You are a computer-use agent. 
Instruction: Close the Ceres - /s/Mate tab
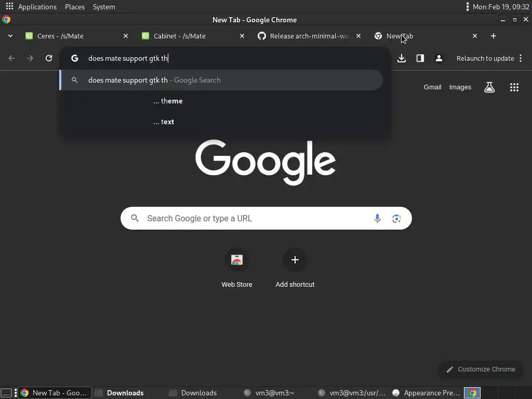[126, 36]
